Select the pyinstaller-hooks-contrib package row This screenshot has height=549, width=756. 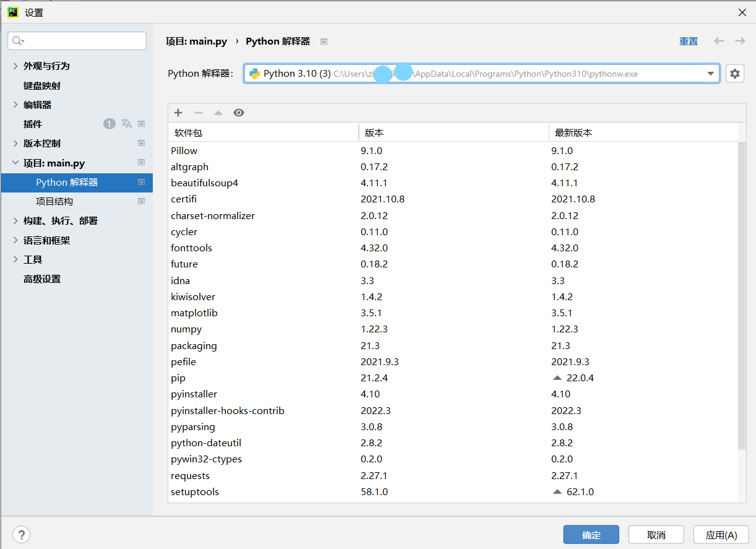coord(453,410)
